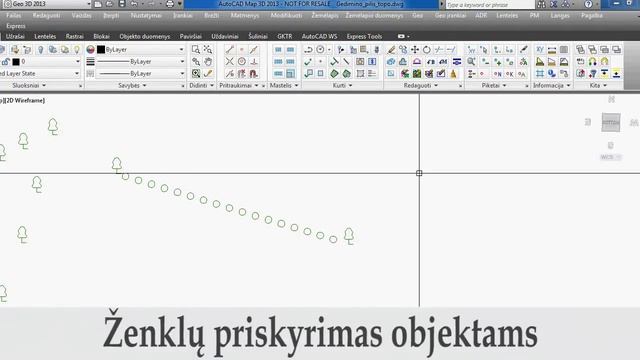The image size is (640, 360).
Task: Select the Copy tool in Redaguoti panel
Action: pos(403,49)
